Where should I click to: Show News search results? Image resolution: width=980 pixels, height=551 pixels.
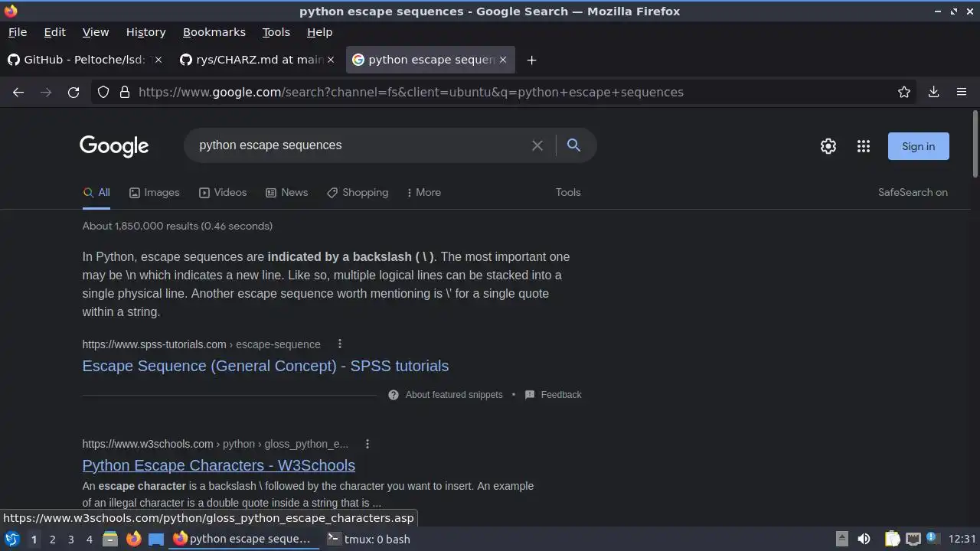click(x=286, y=193)
